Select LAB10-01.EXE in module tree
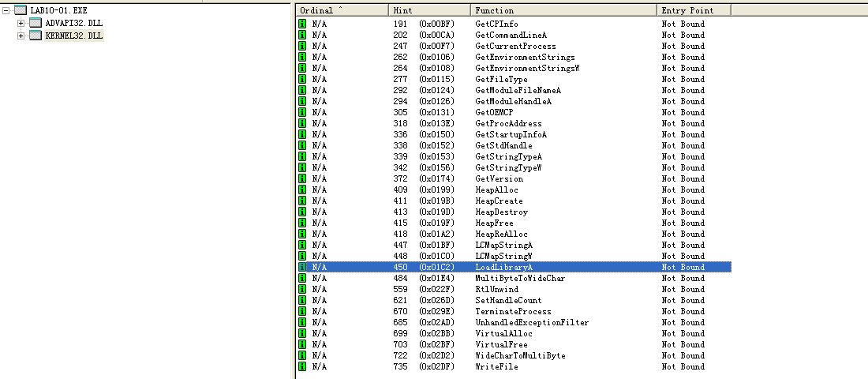This screenshot has width=868, height=379. coord(58,10)
